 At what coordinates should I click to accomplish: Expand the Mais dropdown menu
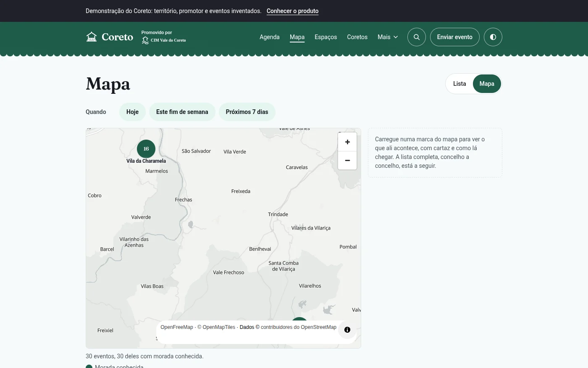pyautogui.click(x=388, y=37)
